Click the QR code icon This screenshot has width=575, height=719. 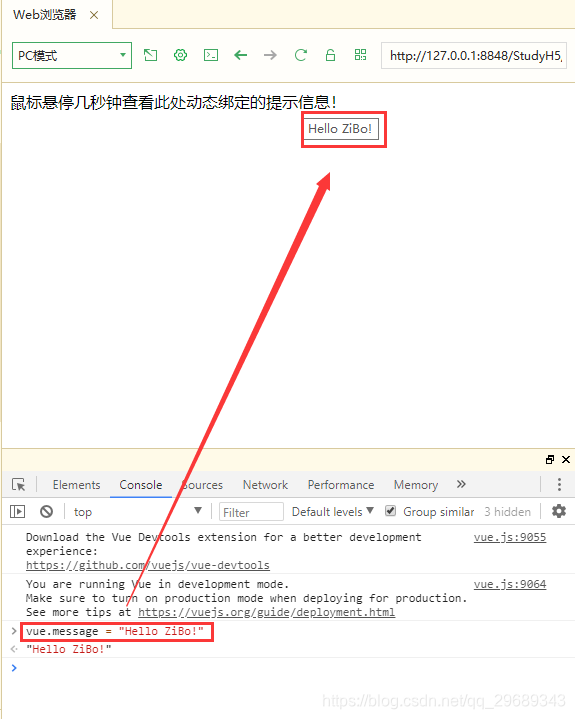pos(360,55)
